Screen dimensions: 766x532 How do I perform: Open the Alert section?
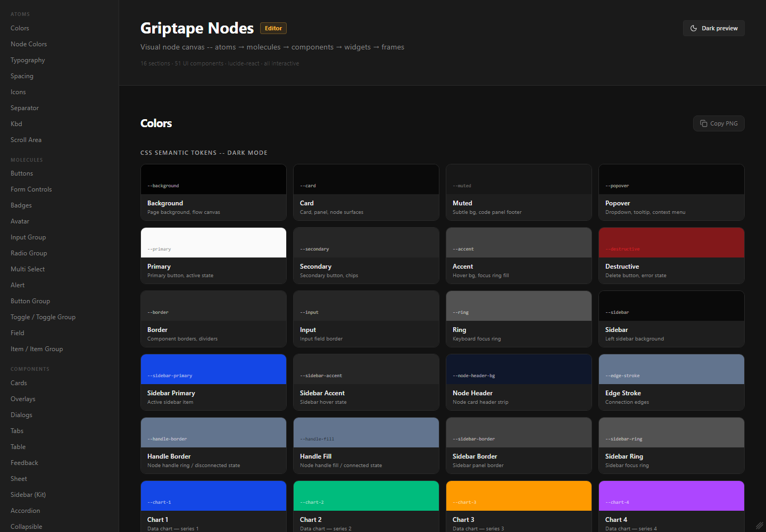(x=18, y=285)
